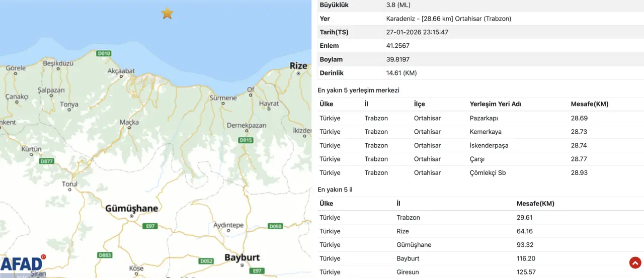This screenshot has width=644, height=278.
Task: Click the İlçe column header
Action: [419, 104]
